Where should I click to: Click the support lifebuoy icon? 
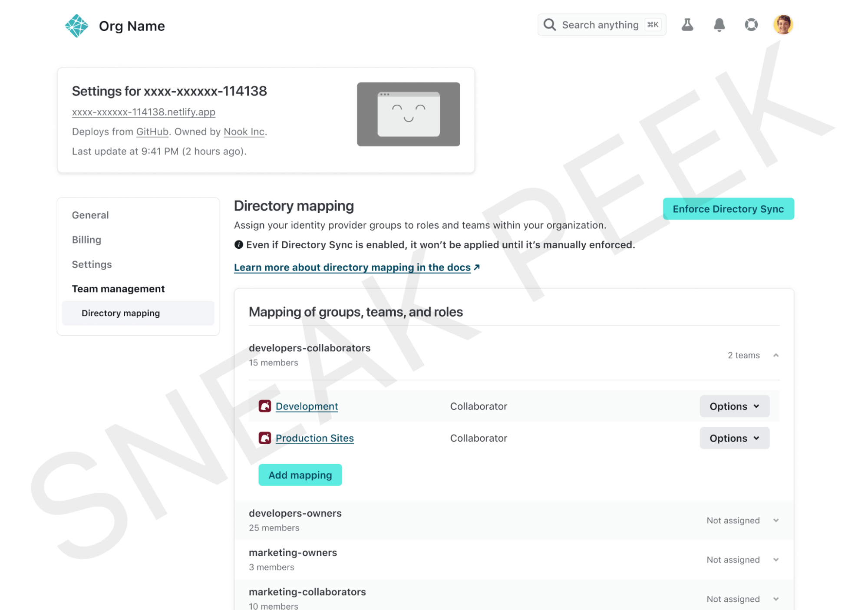[x=751, y=25]
